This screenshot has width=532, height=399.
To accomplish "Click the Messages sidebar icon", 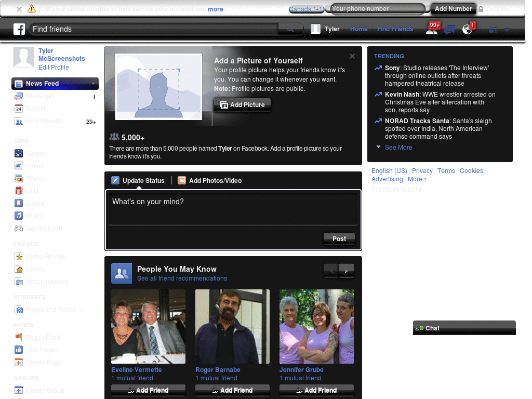I will click(19, 96).
